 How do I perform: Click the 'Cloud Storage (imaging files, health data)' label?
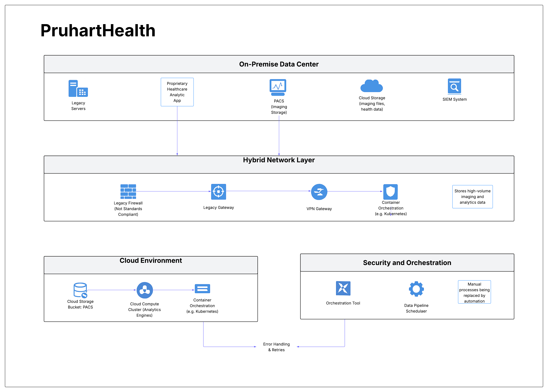click(372, 104)
